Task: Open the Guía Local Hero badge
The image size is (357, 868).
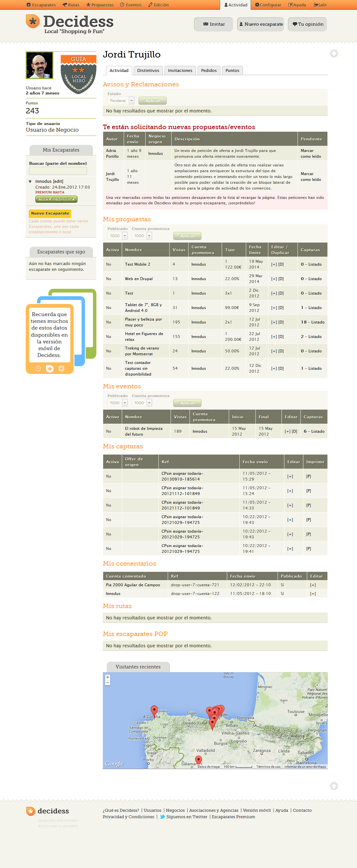Action: point(78,74)
